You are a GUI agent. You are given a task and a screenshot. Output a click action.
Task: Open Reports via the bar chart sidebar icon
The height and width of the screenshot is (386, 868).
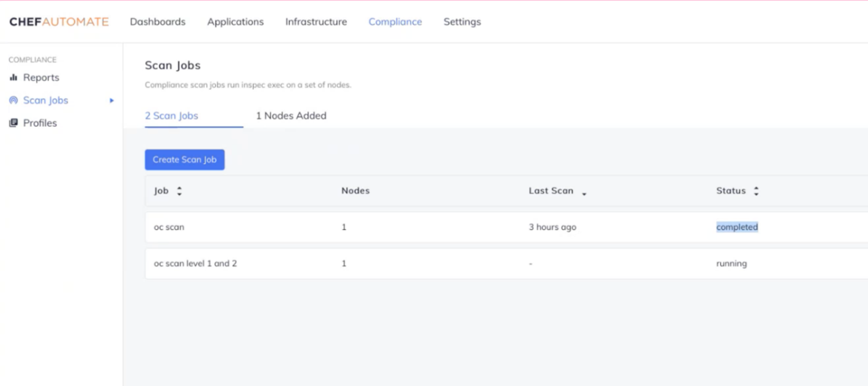point(13,78)
